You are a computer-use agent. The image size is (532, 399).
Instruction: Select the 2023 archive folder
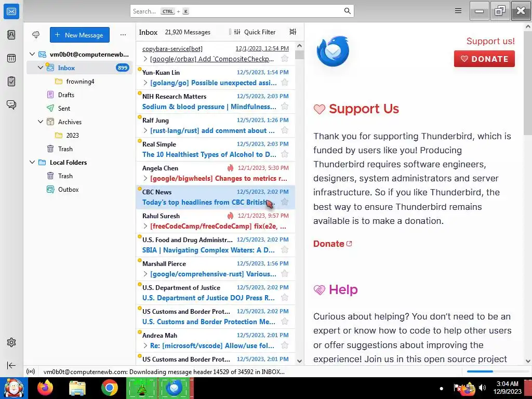[x=79, y=136]
